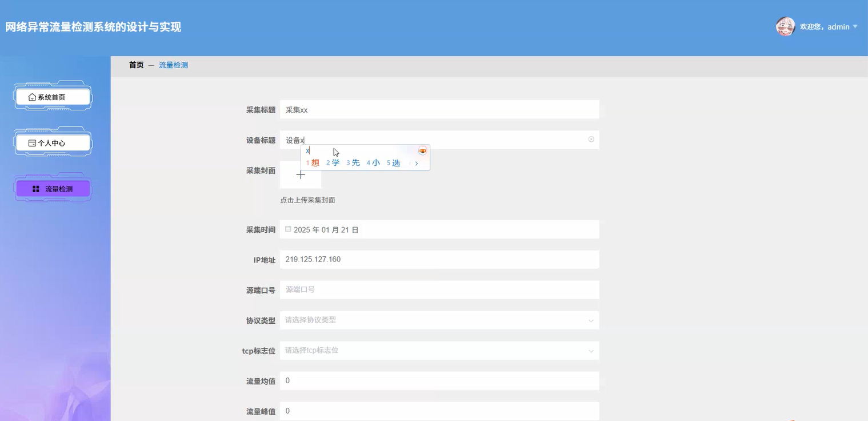Click 首页 in the breadcrumb

(x=136, y=65)
